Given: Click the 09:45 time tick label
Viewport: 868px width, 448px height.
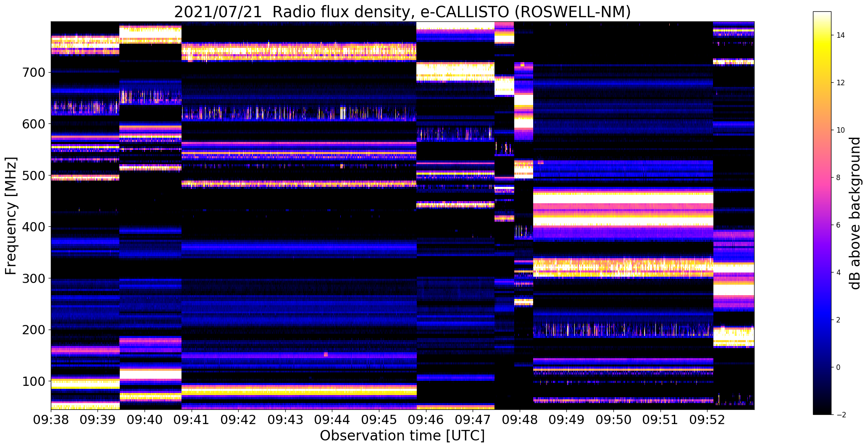Looking at the screenshot, I should coord(379,420).
